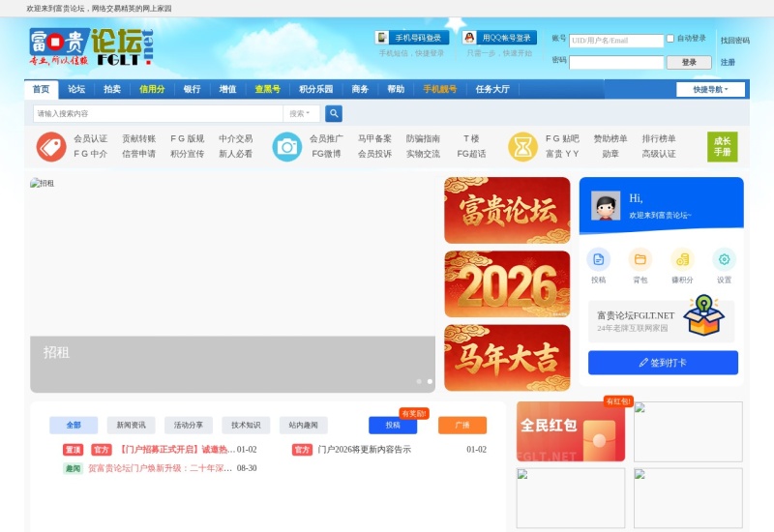
Task: Expand the 快捷导航 dropdown
Action: [x=710, y=89]
